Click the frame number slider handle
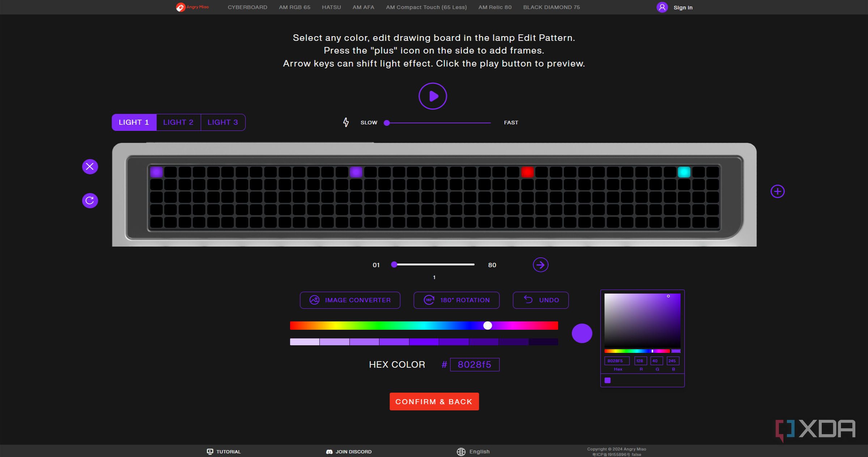Viewport: 868px width, 457px height. pos(394,265)
